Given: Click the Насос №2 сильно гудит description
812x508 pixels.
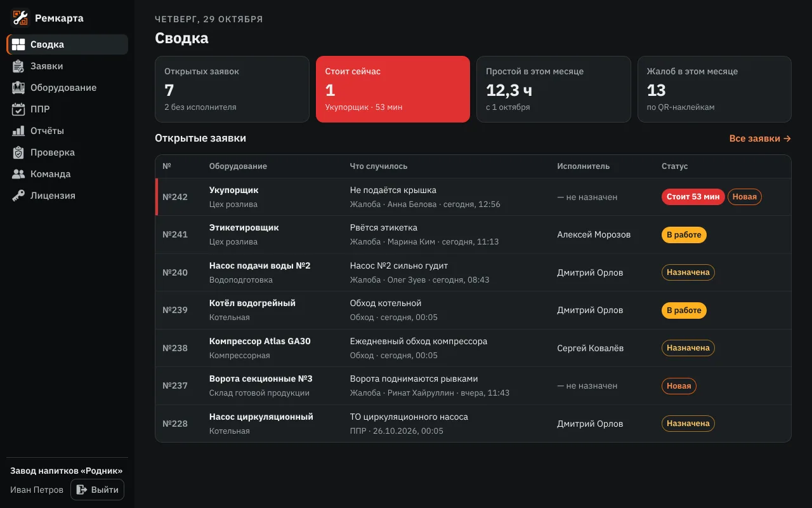Looking at the screenshot, I should (x=399, y=265).
